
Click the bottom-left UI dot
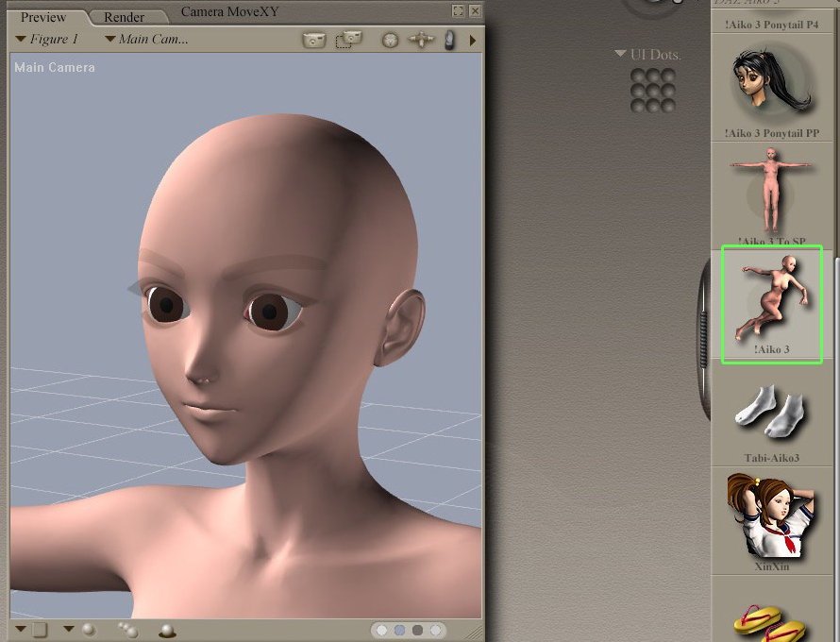[637, 106]
